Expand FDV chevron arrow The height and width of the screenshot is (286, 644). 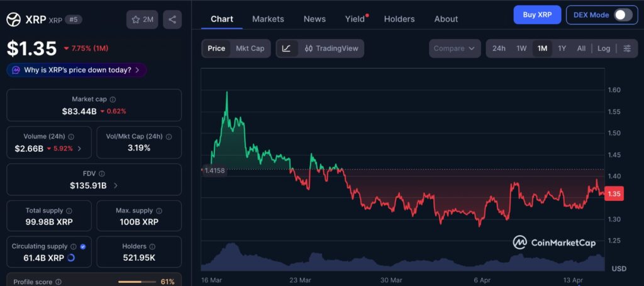coord(116,186)
